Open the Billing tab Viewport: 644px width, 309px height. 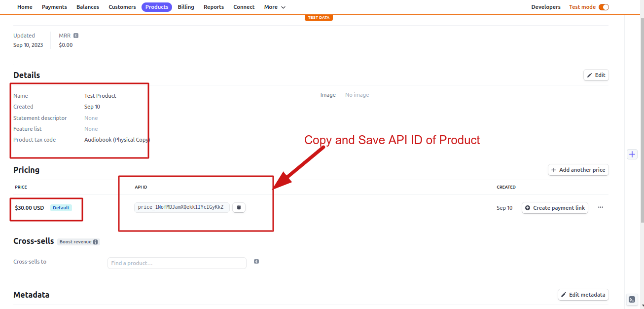(186, 7)
